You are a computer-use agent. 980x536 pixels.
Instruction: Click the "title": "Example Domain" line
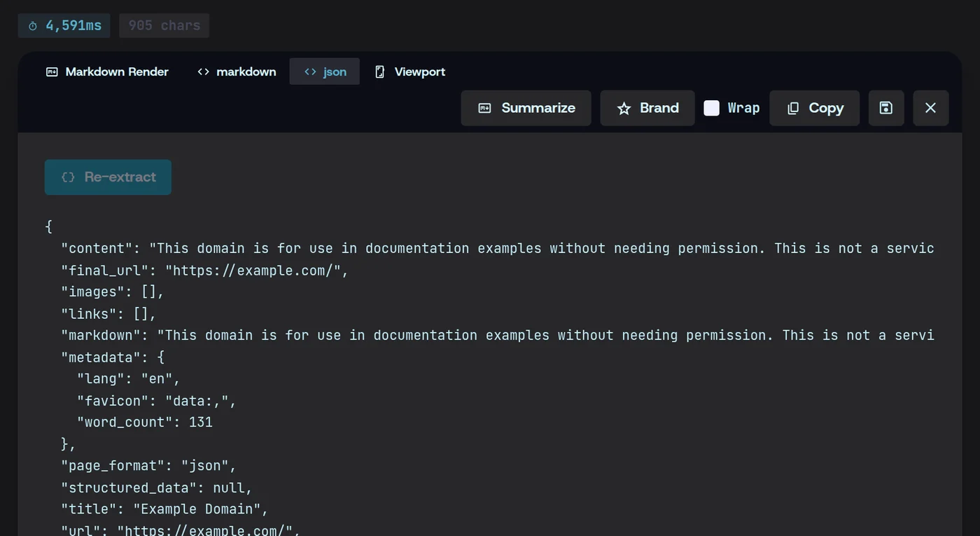click(164, 509)
